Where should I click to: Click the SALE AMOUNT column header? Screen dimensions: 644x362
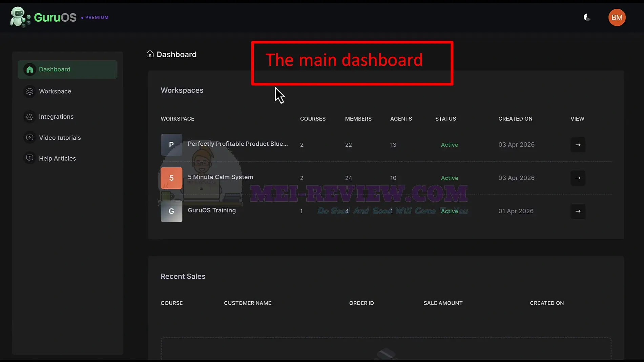click(x=443, y=303)
